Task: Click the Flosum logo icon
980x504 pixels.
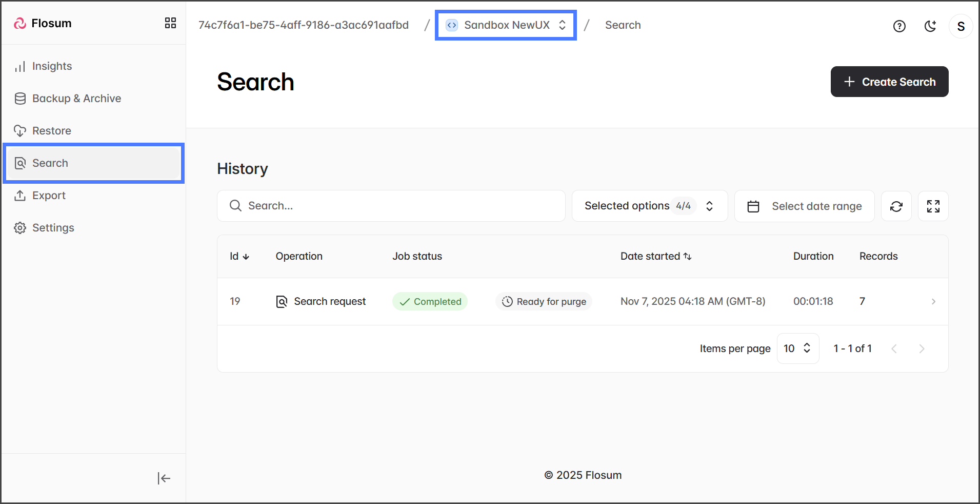Action: pos(20,24)
